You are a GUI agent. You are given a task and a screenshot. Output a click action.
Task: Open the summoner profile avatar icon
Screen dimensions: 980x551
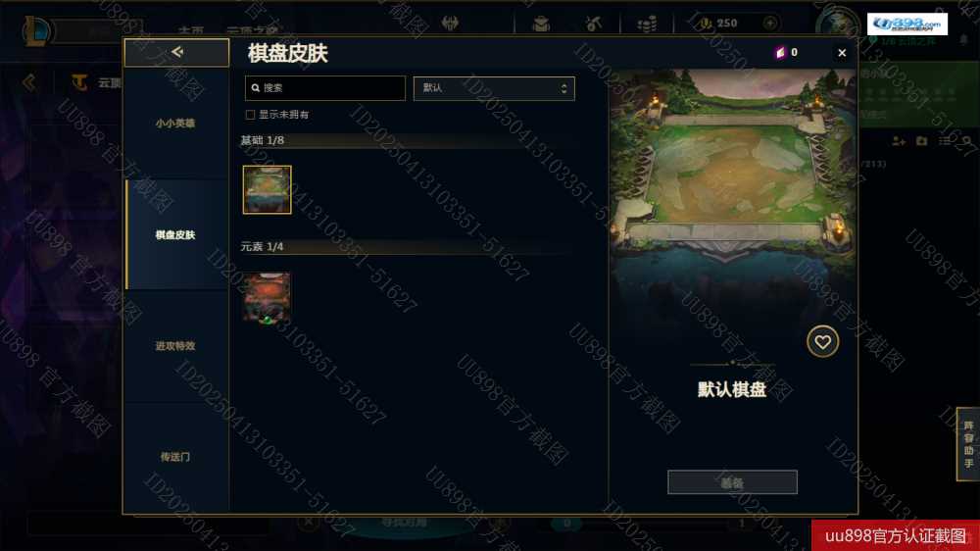point(838,24)
